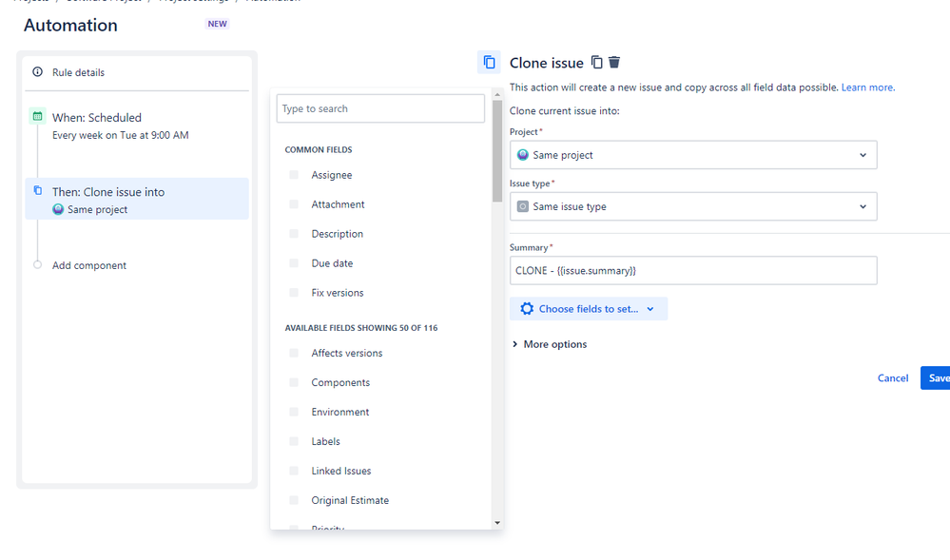Click the Environment field label
This screenshot has width=950, height=560.
[339, 412]
